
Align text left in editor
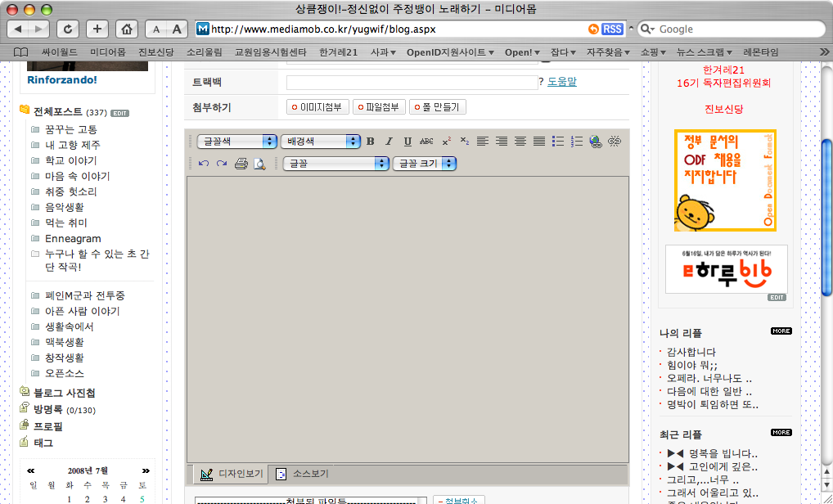[483, 142]
